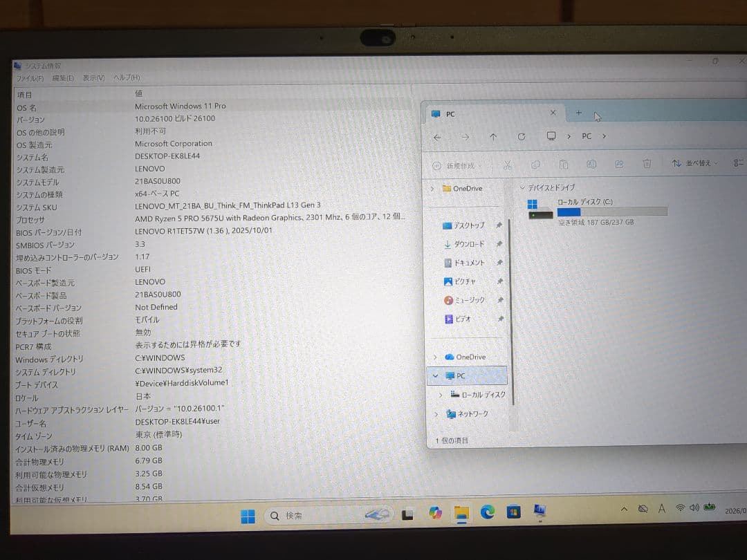The image size is (747, 560).
Task: Click the Delete trash icon in the toolbar
Action: pyautogui.click(x=647, y=165)
